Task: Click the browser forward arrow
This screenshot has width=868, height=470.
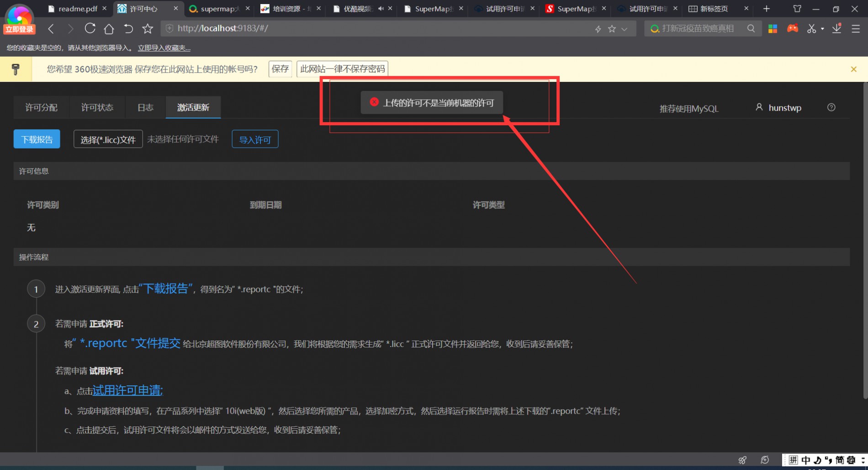Action: (70, 29)
